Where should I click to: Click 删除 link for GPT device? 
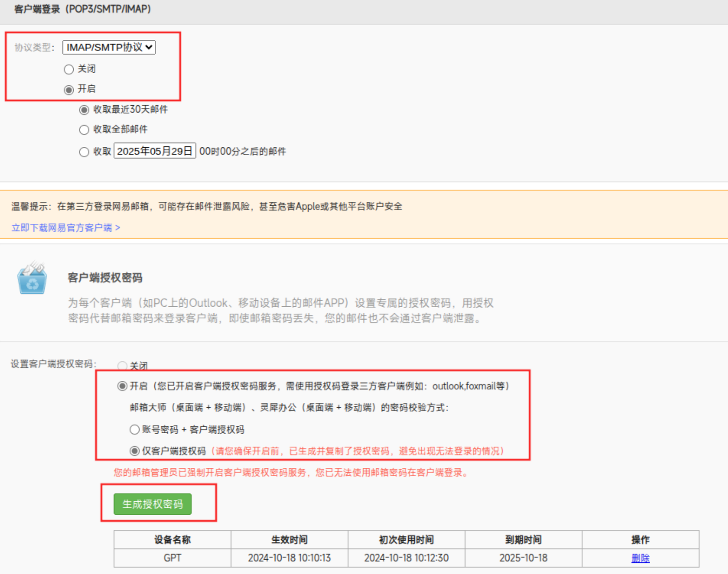point(640,558)
